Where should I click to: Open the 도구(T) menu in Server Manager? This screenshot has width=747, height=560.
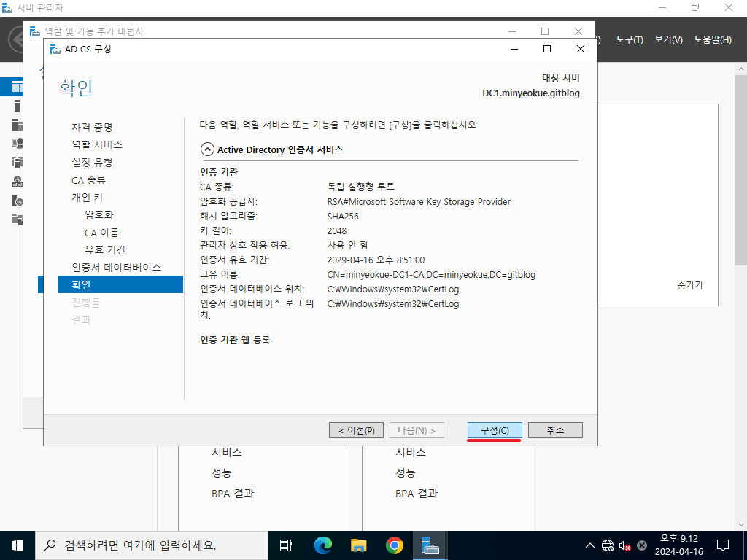coord(630,40)
